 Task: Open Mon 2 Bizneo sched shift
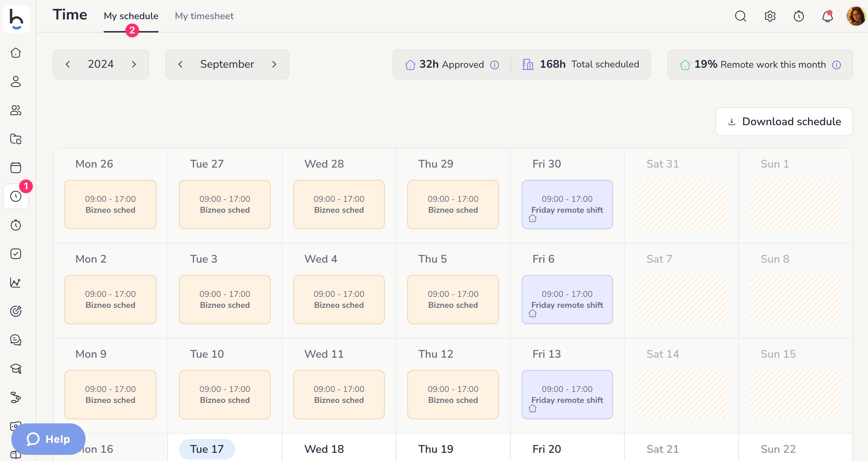click(x=110, y=300)
